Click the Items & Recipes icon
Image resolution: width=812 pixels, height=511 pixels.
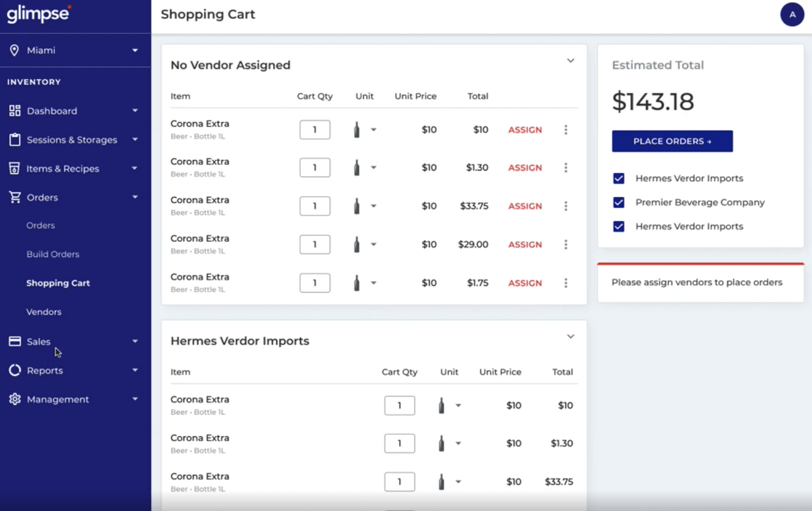point(15,168)
